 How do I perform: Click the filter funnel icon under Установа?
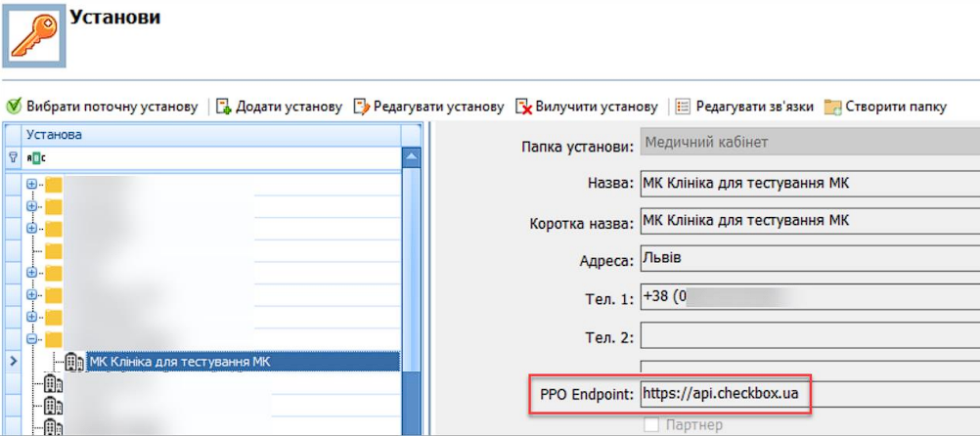click(13, 156)
